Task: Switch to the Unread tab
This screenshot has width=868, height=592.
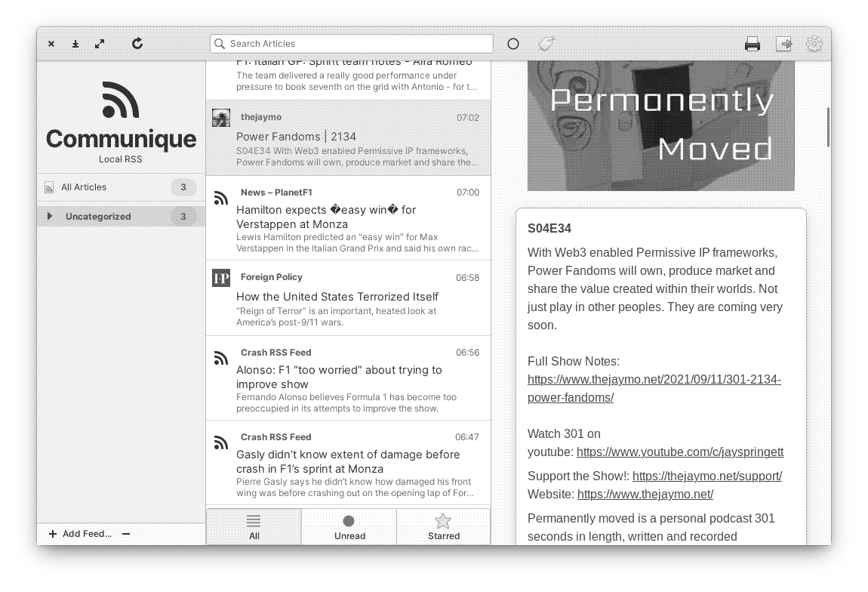Action: pyautogui.click(x=349, y=526)
